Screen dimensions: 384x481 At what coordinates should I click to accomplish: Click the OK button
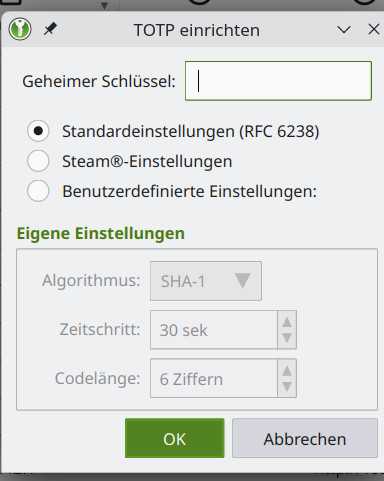(175, 438)
